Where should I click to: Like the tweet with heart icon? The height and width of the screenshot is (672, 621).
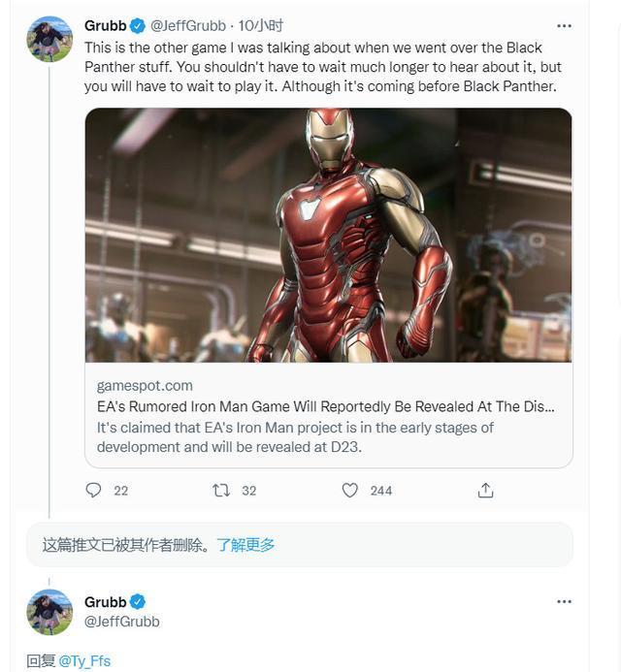[x=349, y=490]
